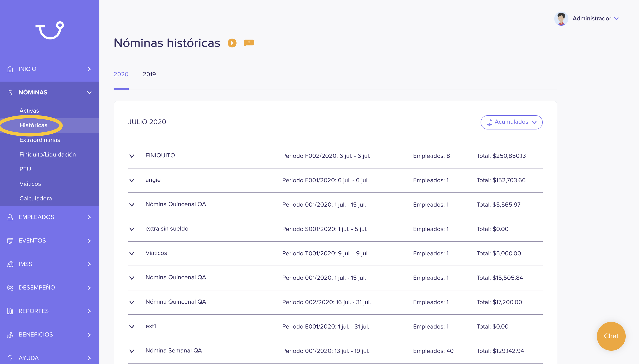
Task: Go to Calculadora in Nóminas submenu
Action: point(35,198)
